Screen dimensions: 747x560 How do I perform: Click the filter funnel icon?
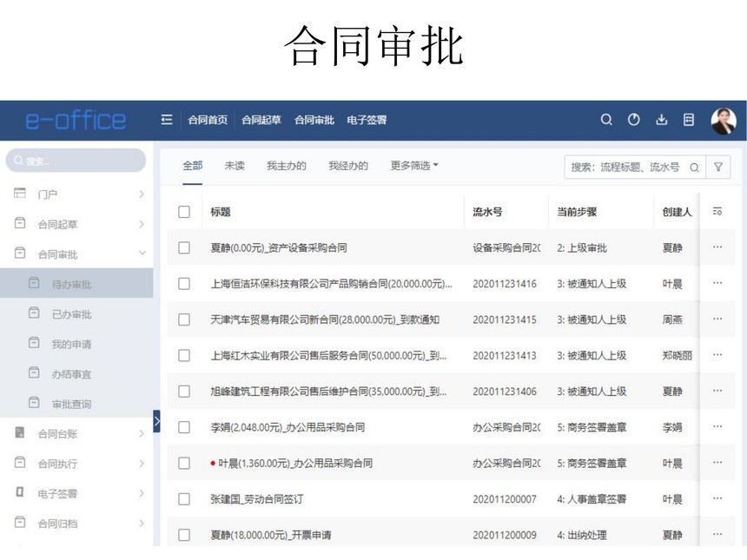pyautogui.click(x=718, y=168)
